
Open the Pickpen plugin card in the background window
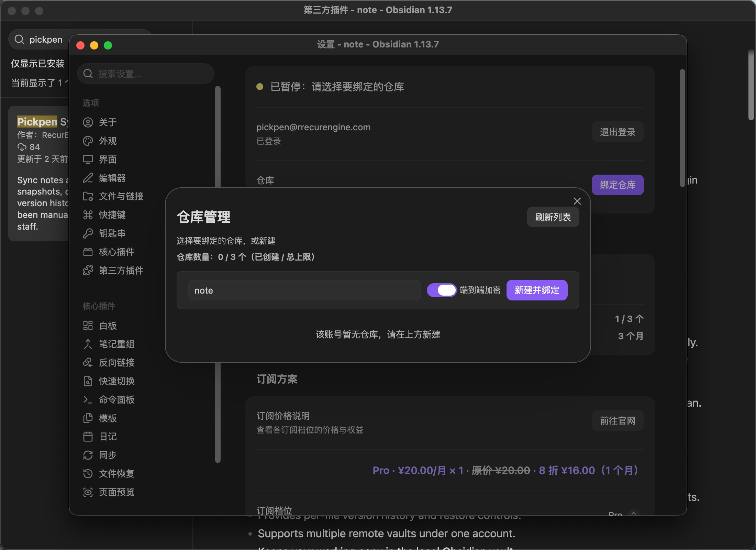point(39,174)
